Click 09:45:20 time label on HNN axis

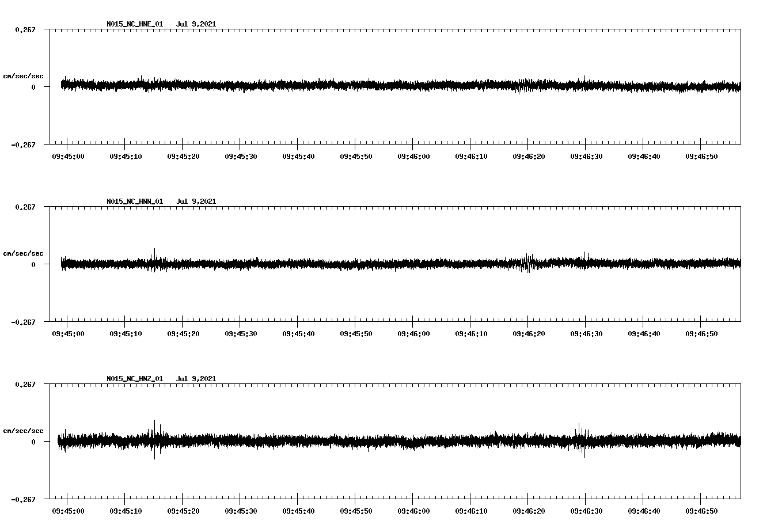tap(183, 333)
